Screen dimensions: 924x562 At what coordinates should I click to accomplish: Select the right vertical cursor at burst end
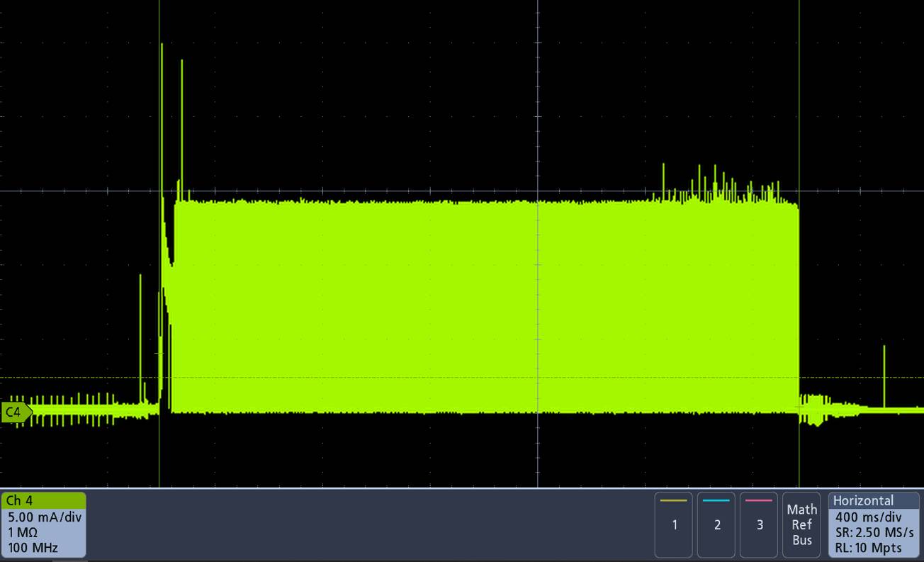tap(799, 106)
